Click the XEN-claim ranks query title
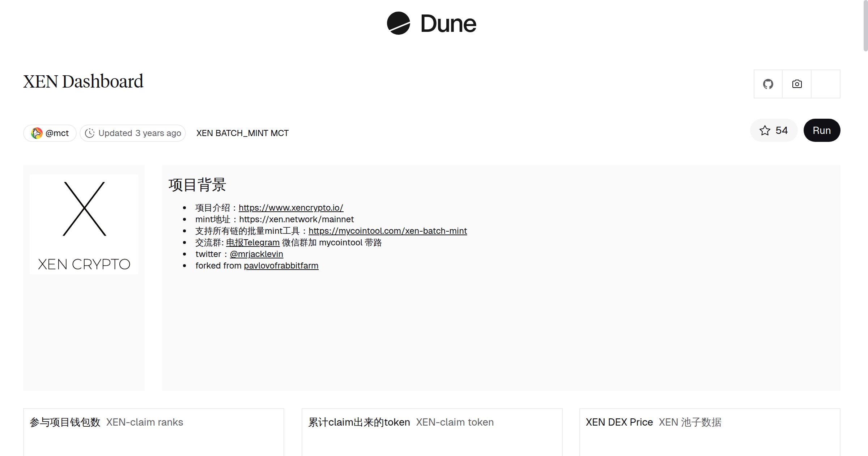The image size is (868, 456). pos(144,422)
